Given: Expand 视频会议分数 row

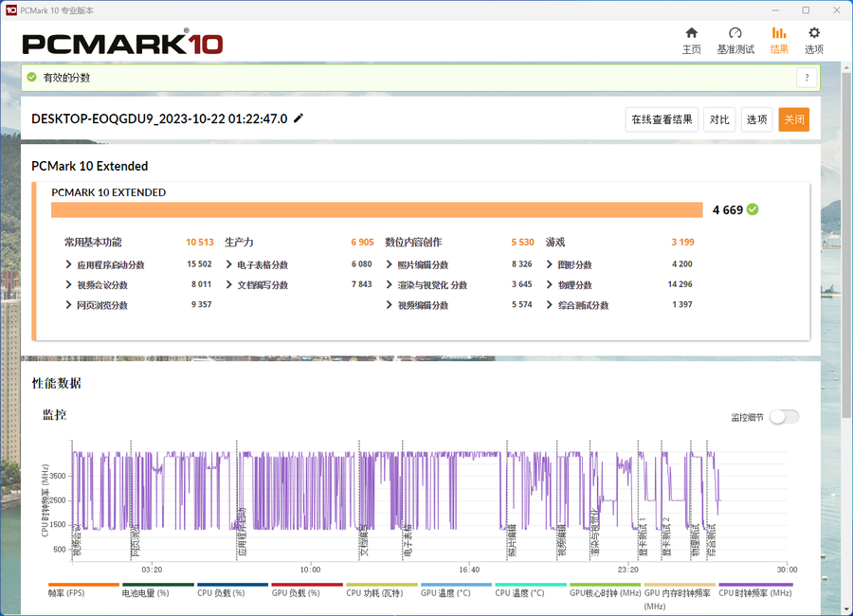Looking at the screenshot, I should pyautogui.click(x=68, y=284).
